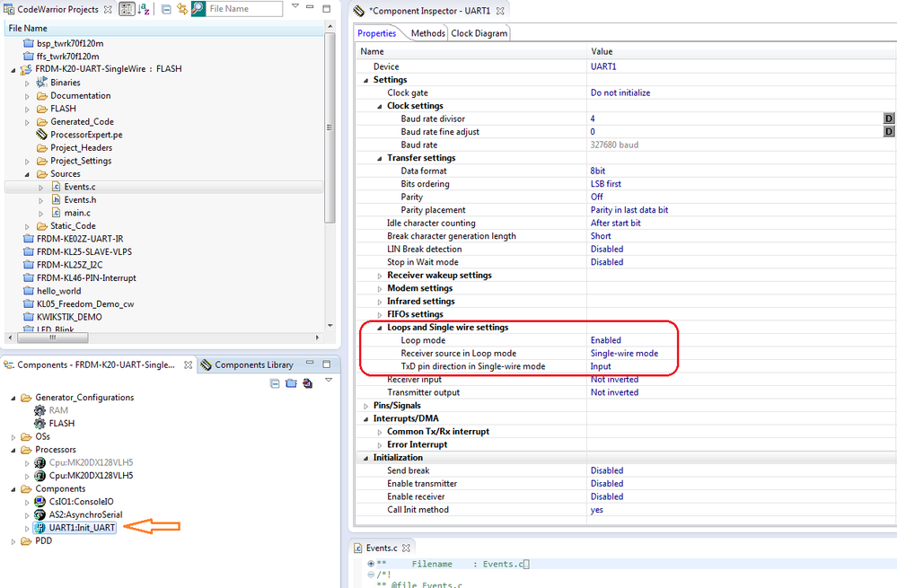Expand Receiver wakeup settings
The width and height of the screenshot is (897, 588).
pos(379,276)
